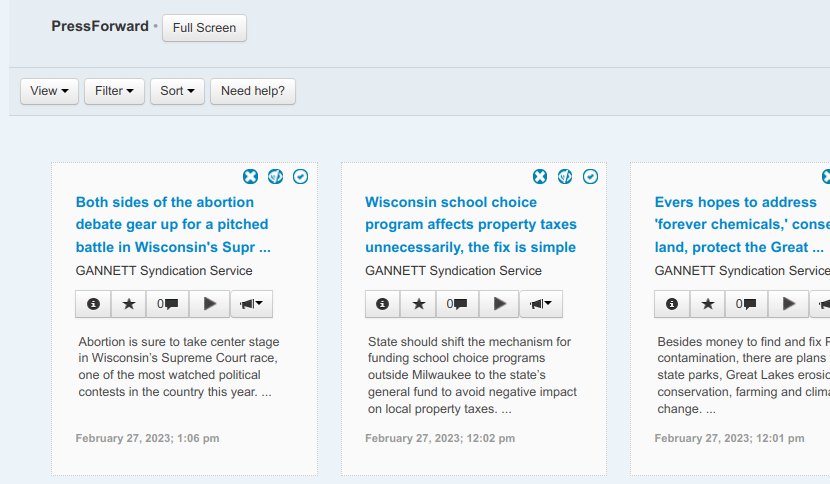Screen dimensions: 830x484
Task: Star the abortion debate article
Action: (x=129, y=304)
